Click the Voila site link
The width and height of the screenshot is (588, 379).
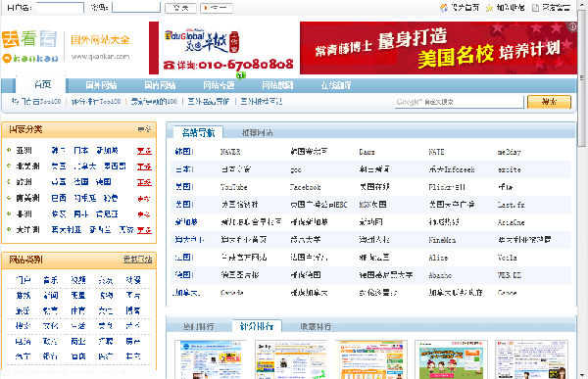[507, 258]
